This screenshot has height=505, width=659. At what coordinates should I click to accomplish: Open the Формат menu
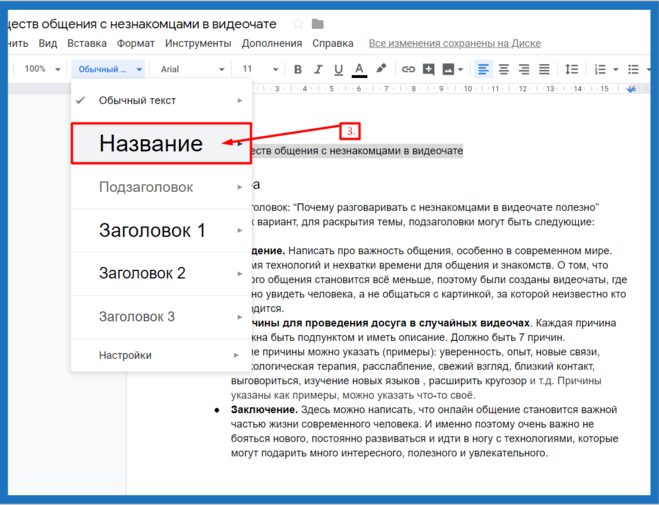136,43
